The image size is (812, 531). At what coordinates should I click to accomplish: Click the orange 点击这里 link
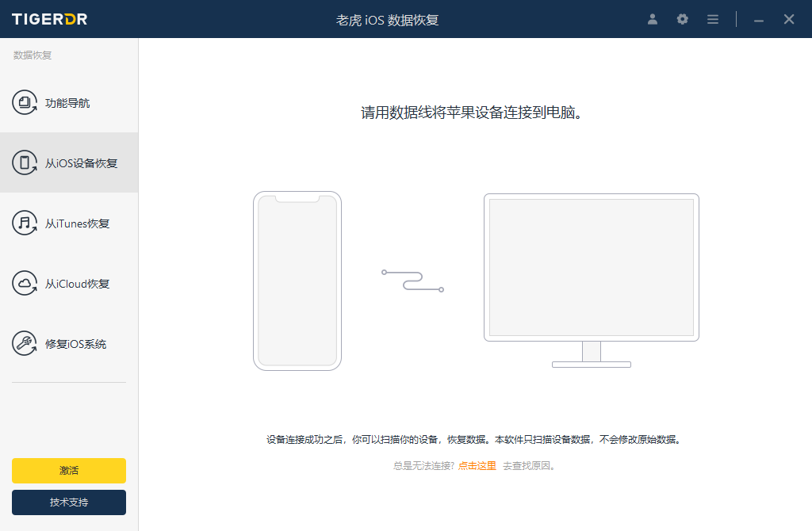coord(477,466)
